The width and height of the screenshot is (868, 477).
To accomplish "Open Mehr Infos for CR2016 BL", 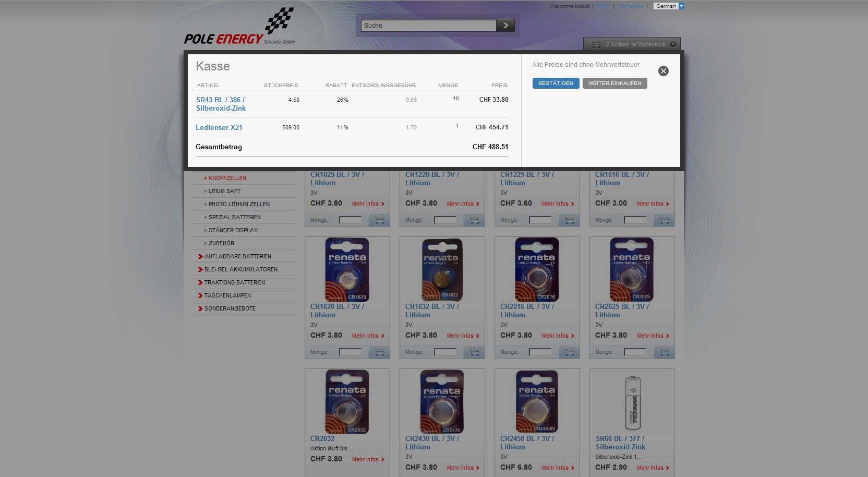I will 558,336.
